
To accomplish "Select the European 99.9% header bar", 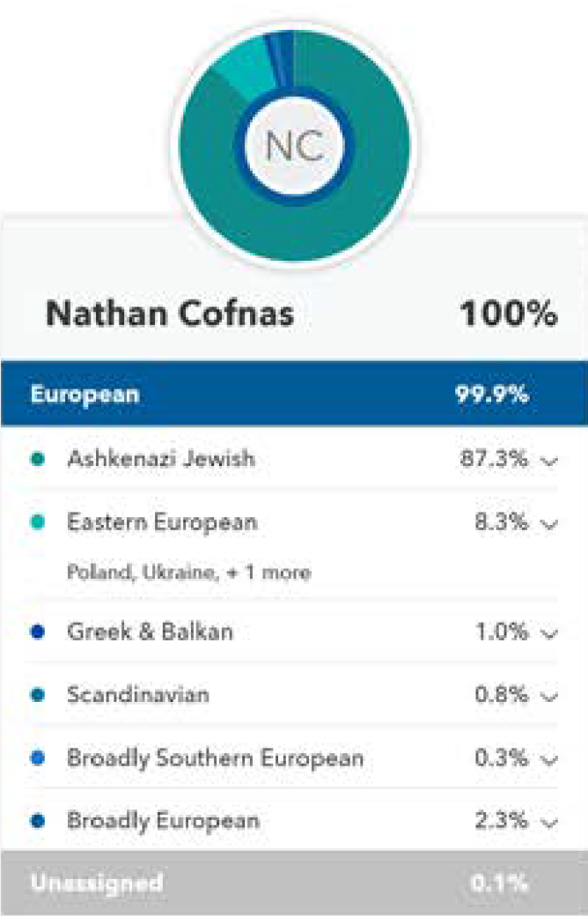I will [294, 394].
